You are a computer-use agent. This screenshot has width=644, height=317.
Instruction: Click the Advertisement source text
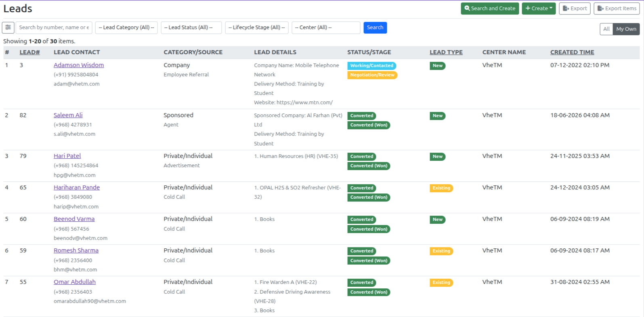click(x=182, y=166)
